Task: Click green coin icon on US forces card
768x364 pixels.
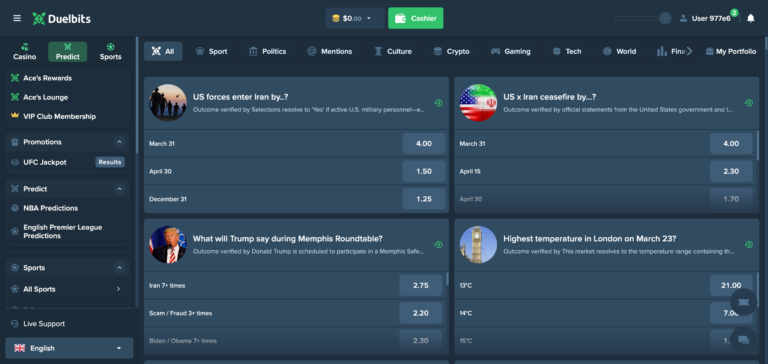Action: [x=438, y=103]
